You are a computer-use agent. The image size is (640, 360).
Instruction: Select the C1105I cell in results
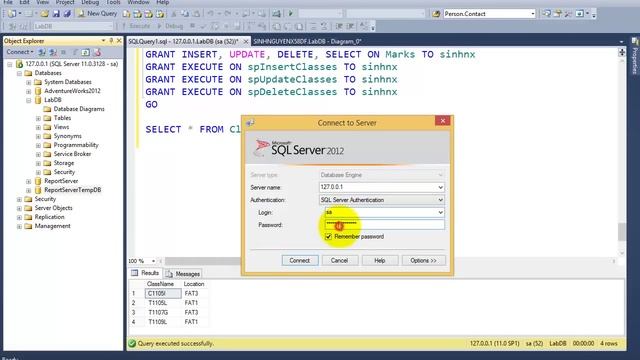[163, 293]
